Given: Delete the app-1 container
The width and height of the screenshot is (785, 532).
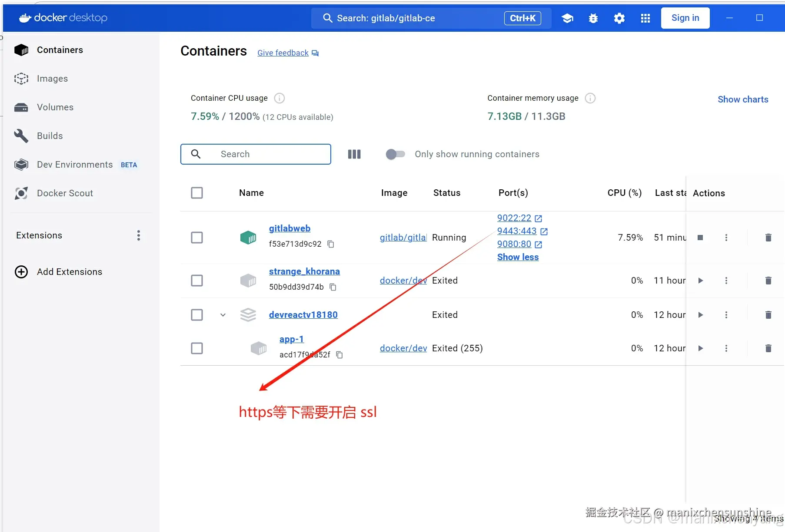Looking at the screenshot, I should tap(768, 348).
